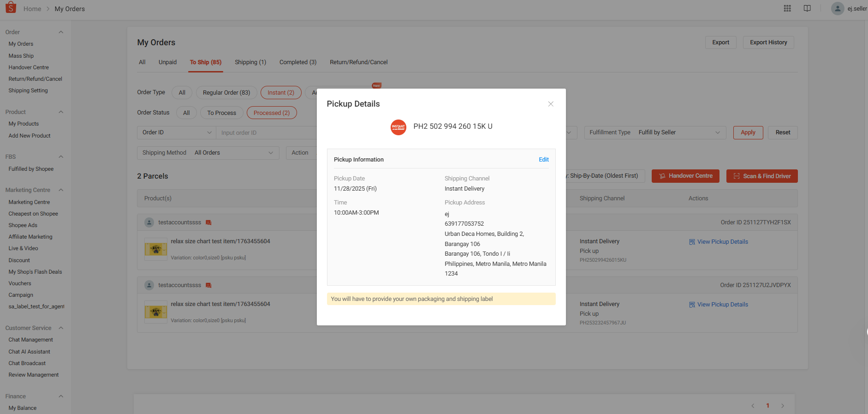868x414 pixels.
Task: Select the Regular Order (83) filter
Action: pos(226,92)
